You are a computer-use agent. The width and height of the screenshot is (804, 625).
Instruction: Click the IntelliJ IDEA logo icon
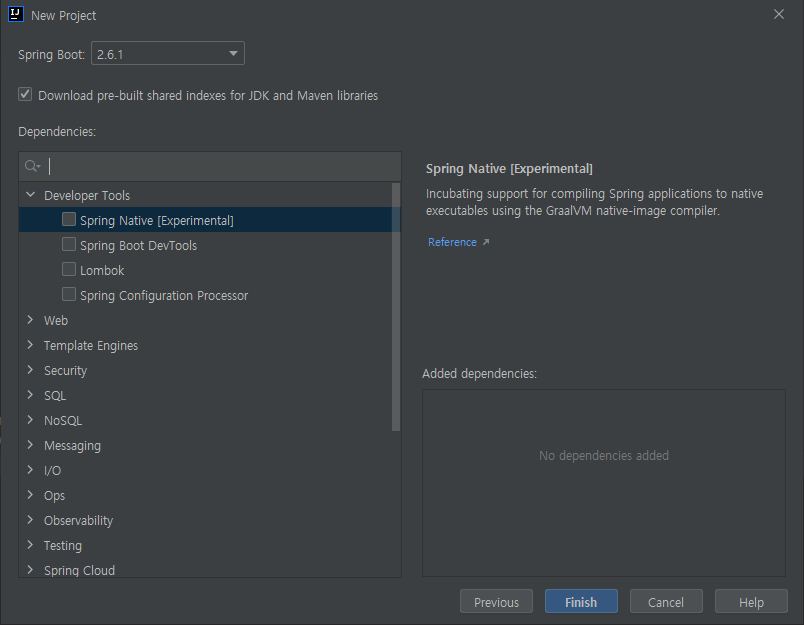coord(15,15)
